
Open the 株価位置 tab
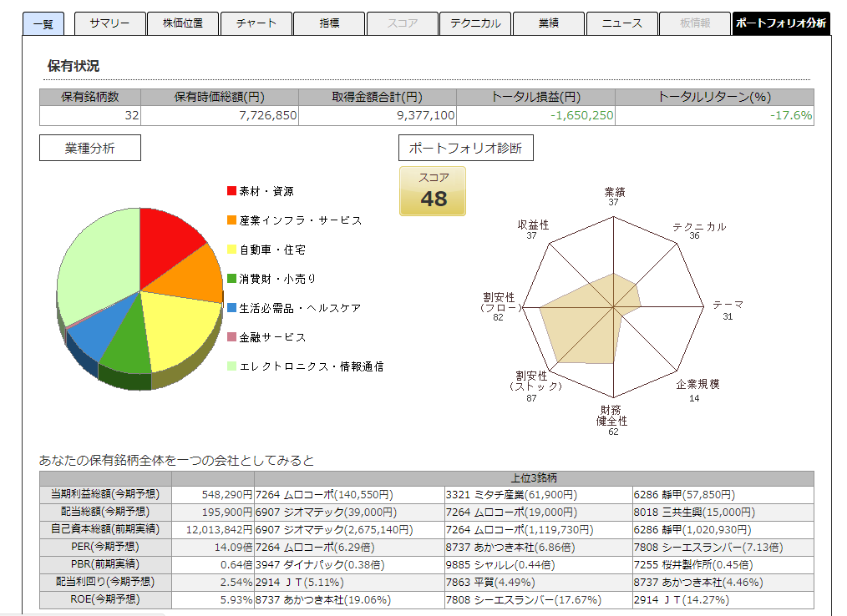point(183,23)
